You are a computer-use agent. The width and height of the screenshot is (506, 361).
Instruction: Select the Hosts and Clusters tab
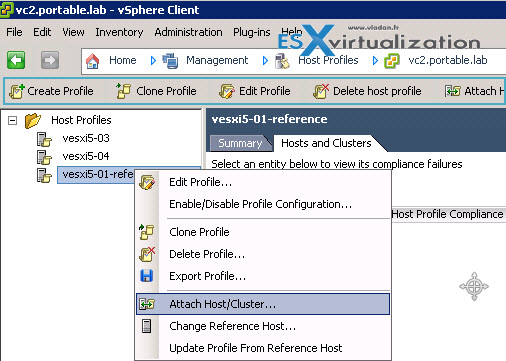pos(326,143)
